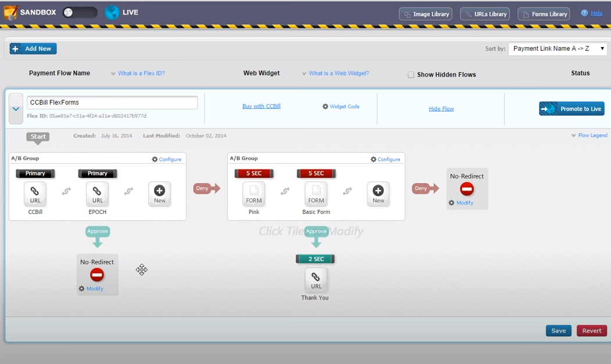611x364 pixels.
Task: Add new tile in second A/B Group
Action: coord(378,194)
